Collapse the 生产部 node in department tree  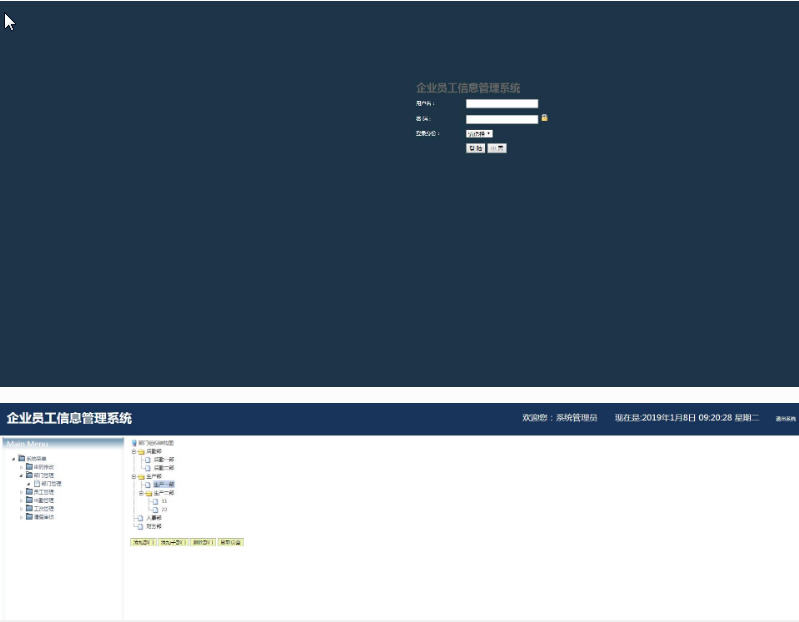point(134,477)
